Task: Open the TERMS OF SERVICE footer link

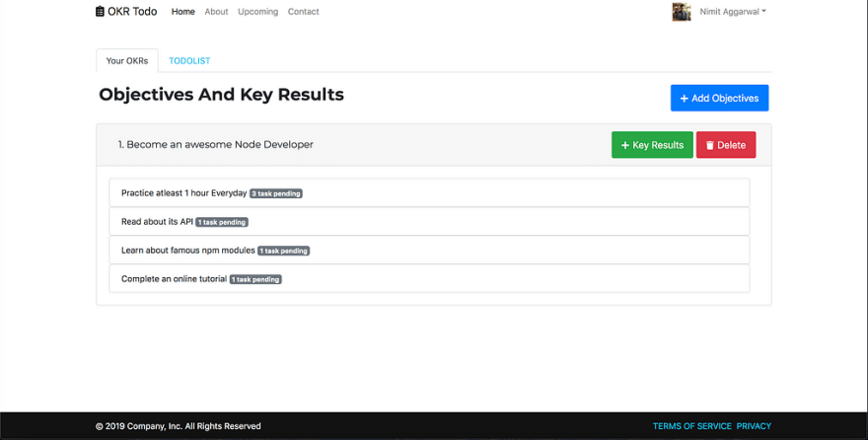Action: coord(692,426)
